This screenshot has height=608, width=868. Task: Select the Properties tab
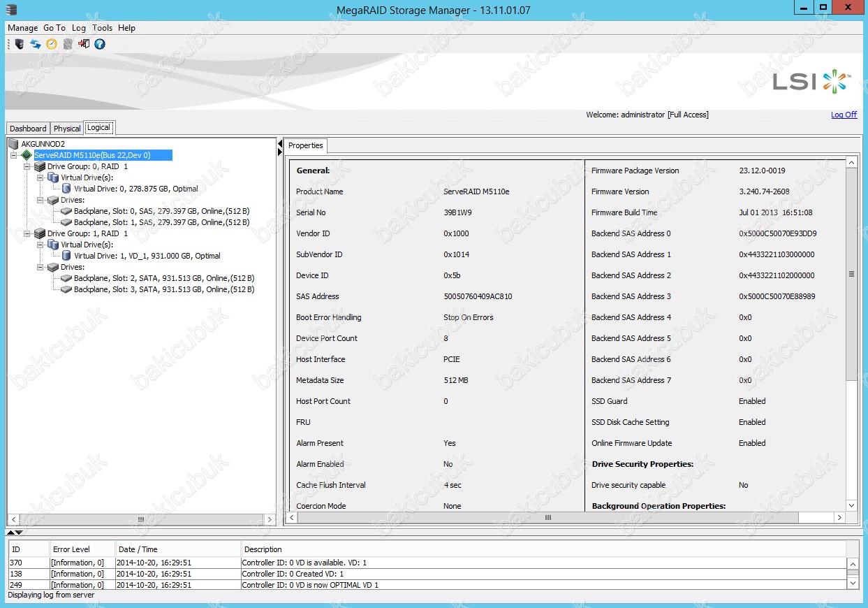coord(306,145)
